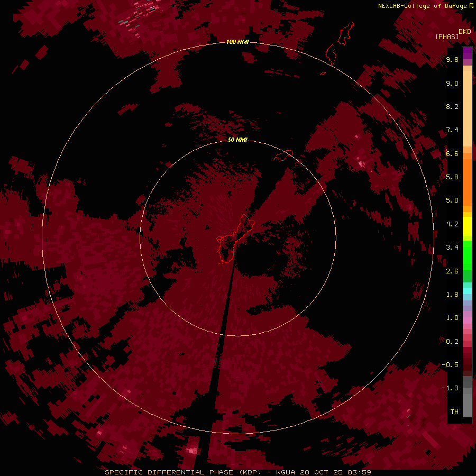Screen dimensions: 476x476
Task: Click the 1.8 value on the color scale
Action: pyautogui.click(x=452, y=295)
